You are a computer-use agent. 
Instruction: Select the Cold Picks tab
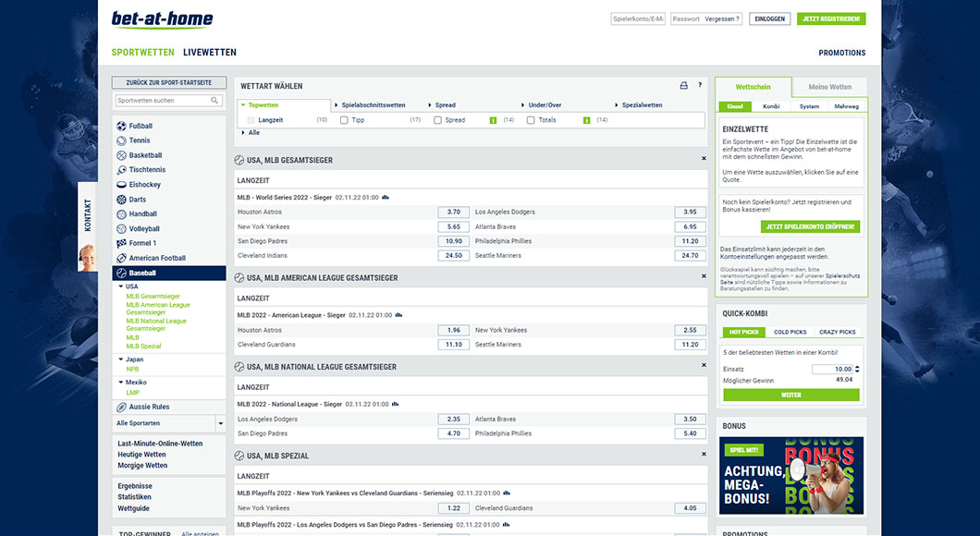pyautogui.click(x=790, y=332)
